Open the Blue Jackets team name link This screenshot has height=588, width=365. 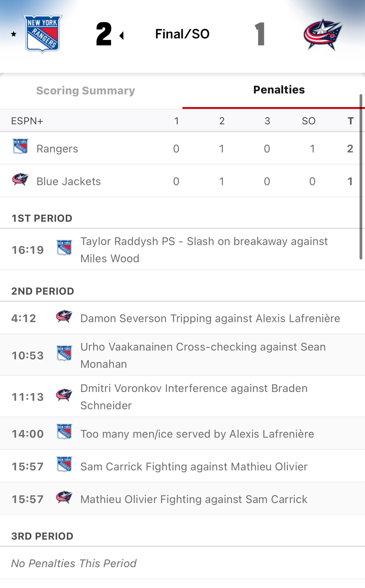69,181
